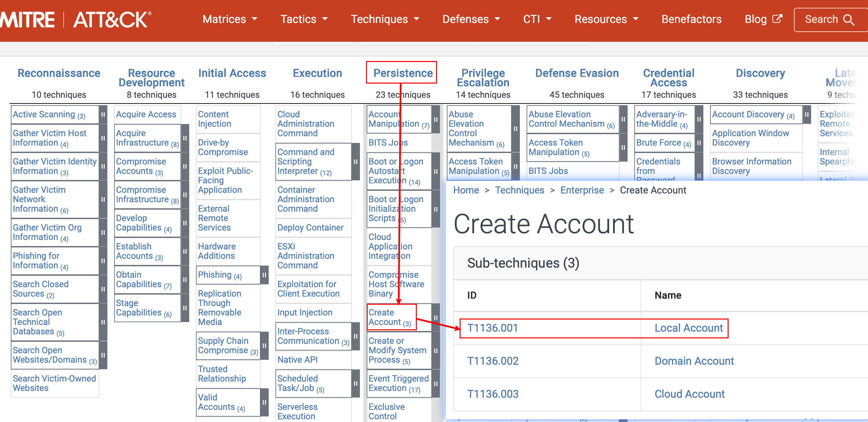Expand Acquire Infrastructure sub-techniques handle
The height and width of the screenshot is (422, 868).
pos(185,138)
